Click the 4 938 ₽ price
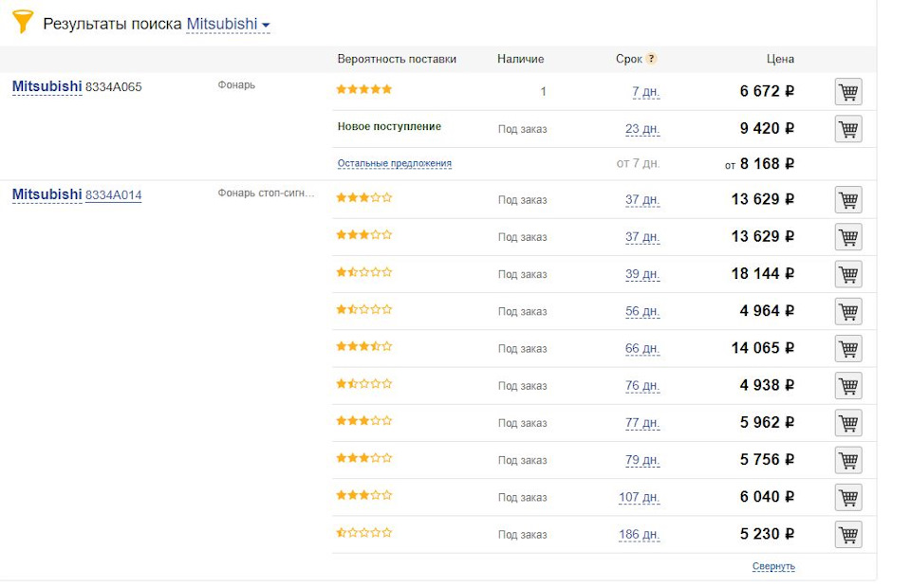911x588 pixels. click(x=767, y=385)
